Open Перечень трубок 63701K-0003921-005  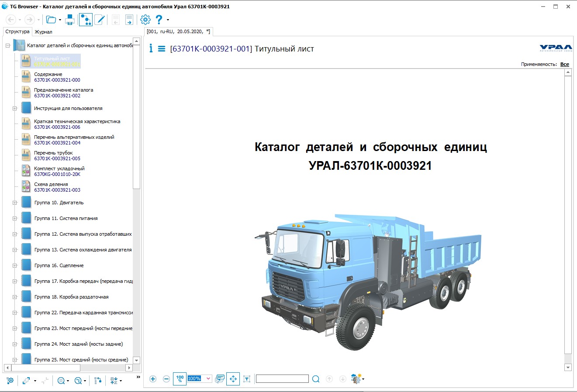pos(57,155)
